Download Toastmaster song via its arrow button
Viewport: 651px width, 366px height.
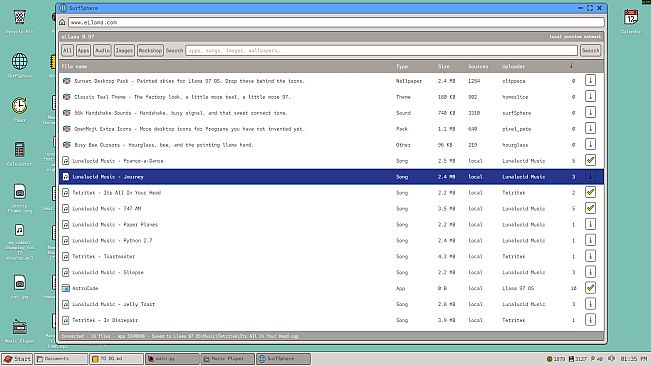[590, 256]
